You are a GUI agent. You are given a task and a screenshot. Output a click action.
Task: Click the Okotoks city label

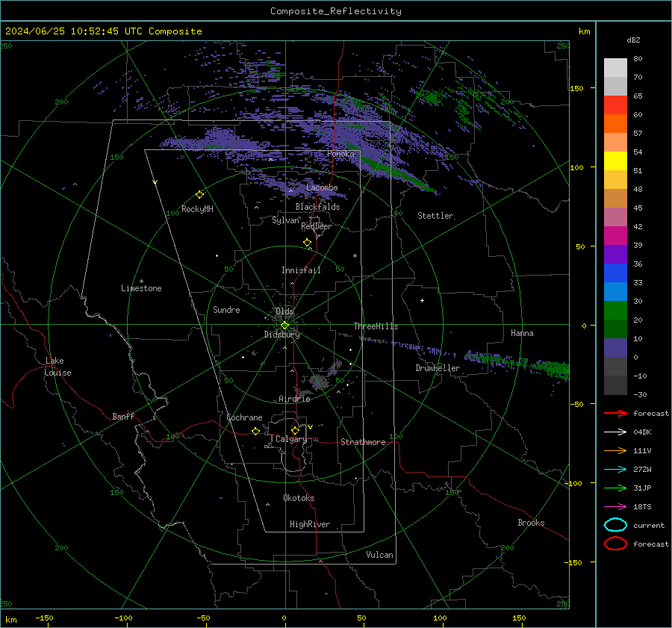point(299,498)
